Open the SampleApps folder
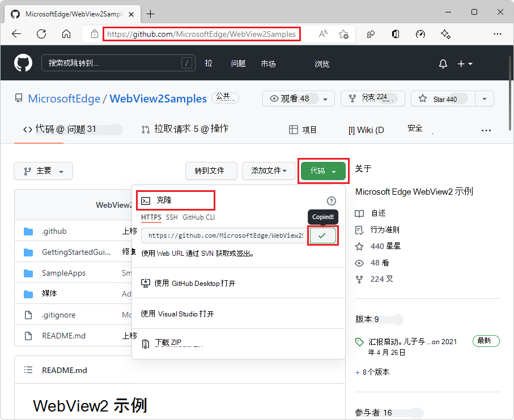Viewport: 514px width, 420px height. tap(63, 273)
